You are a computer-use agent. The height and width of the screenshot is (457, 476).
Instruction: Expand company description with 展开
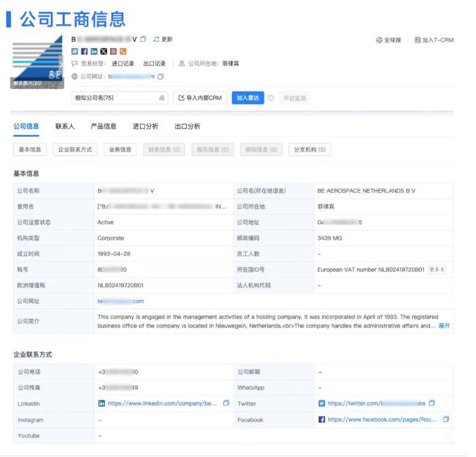pos(444,325)
